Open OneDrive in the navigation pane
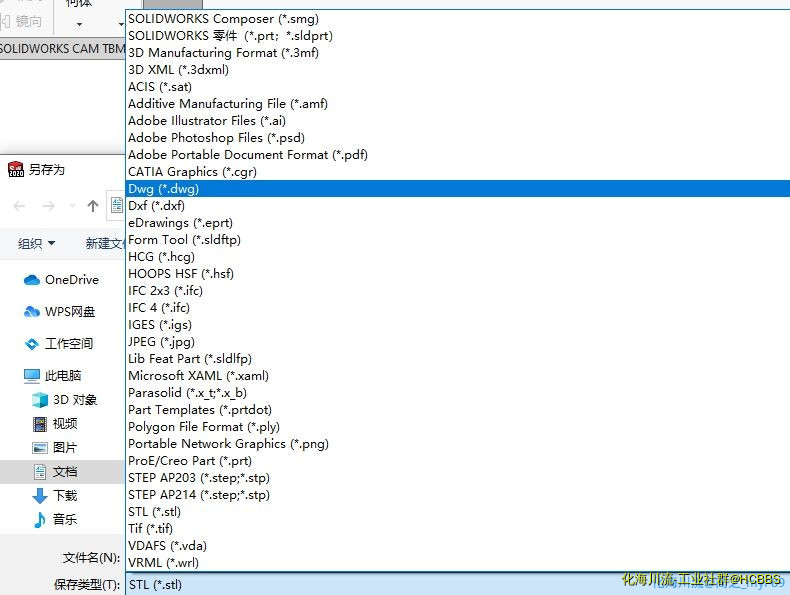Screen dimensions: 790x595 pyautogui.click(x=61, y=280)
